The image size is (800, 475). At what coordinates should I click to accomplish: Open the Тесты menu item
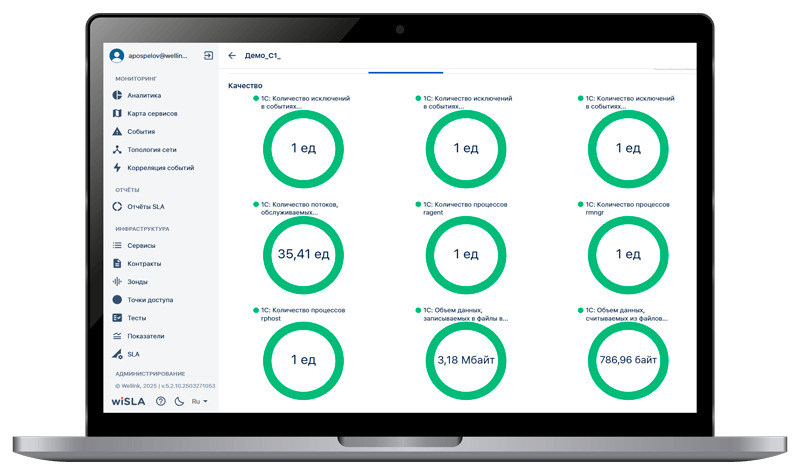pos(137,318)
